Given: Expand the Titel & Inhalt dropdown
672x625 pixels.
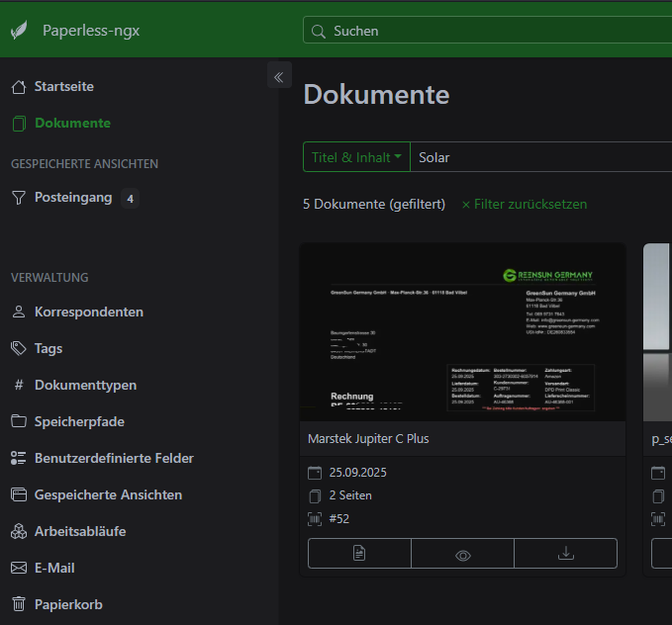Looking at the screenshot, I should [x=356, y=157].
